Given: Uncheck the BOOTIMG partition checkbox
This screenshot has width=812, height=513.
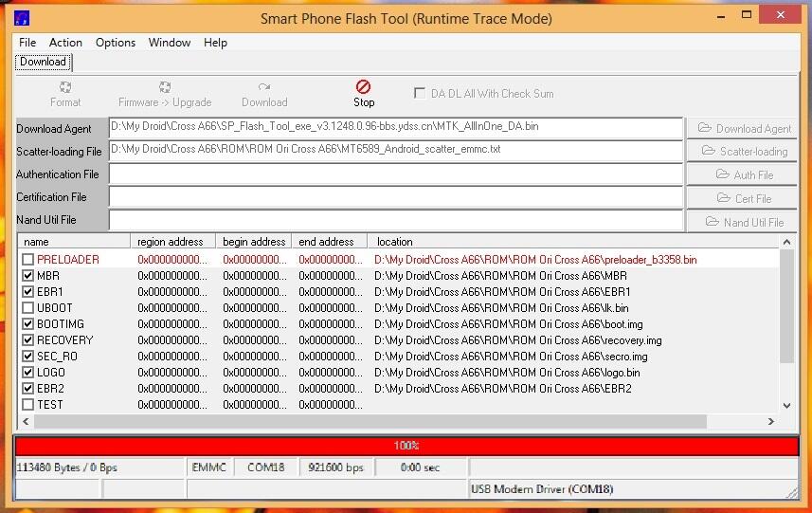Looking at the screenshot, I should coord(28,324).
